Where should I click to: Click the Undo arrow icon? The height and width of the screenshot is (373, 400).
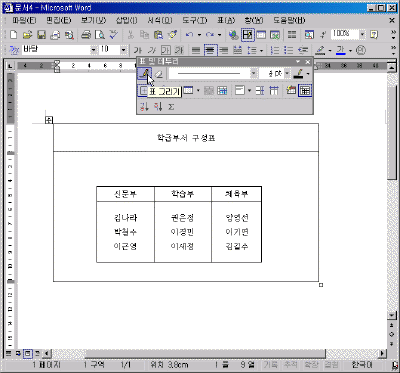pyautogui.click(x=189, y=35)
